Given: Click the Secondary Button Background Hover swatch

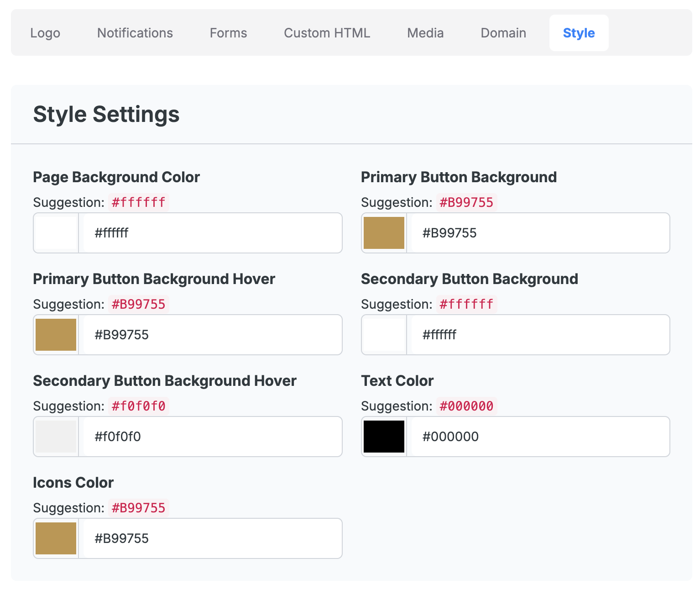Looking at the screenshot, I should pyautogui.click(x=56, y=437).
